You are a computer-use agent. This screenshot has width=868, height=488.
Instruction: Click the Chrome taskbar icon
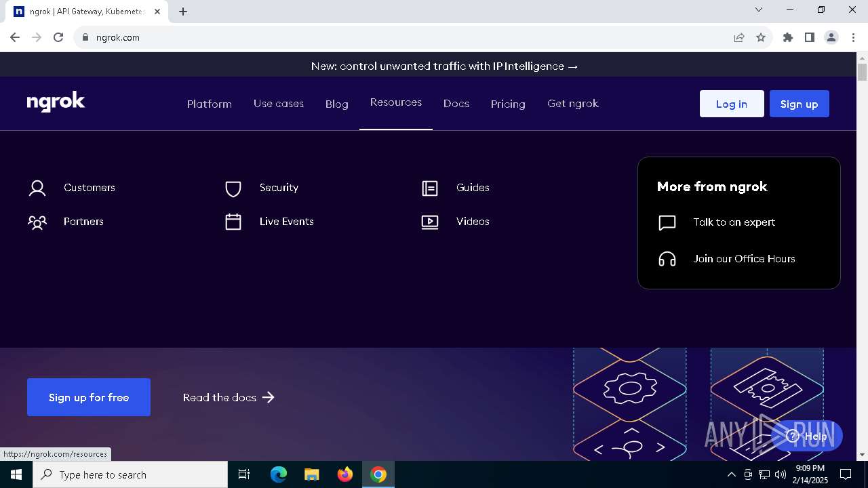pos(378,474)
